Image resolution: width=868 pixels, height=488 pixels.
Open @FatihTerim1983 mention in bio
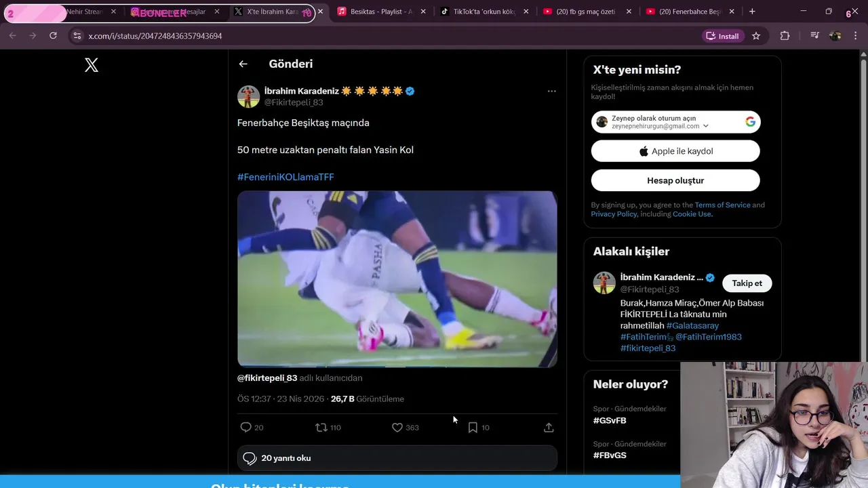(x=709, y=337)
